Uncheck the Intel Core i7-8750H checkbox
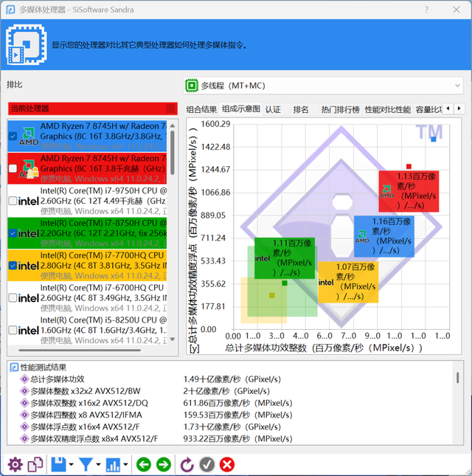Image resolution: width=472 pixels, height=476 pixels. (13, 233)
